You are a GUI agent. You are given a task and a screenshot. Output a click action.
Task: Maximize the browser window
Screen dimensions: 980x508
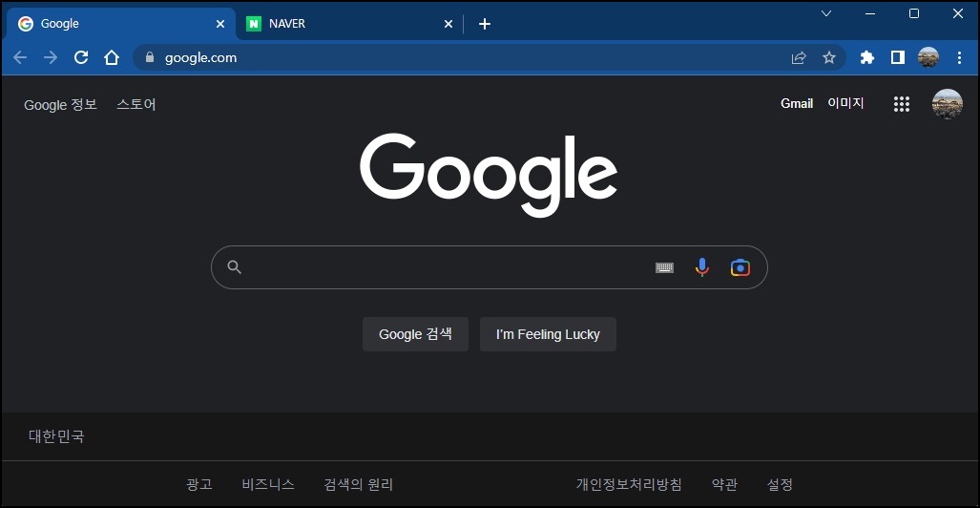pyautogui.click(x=914, y=13)
